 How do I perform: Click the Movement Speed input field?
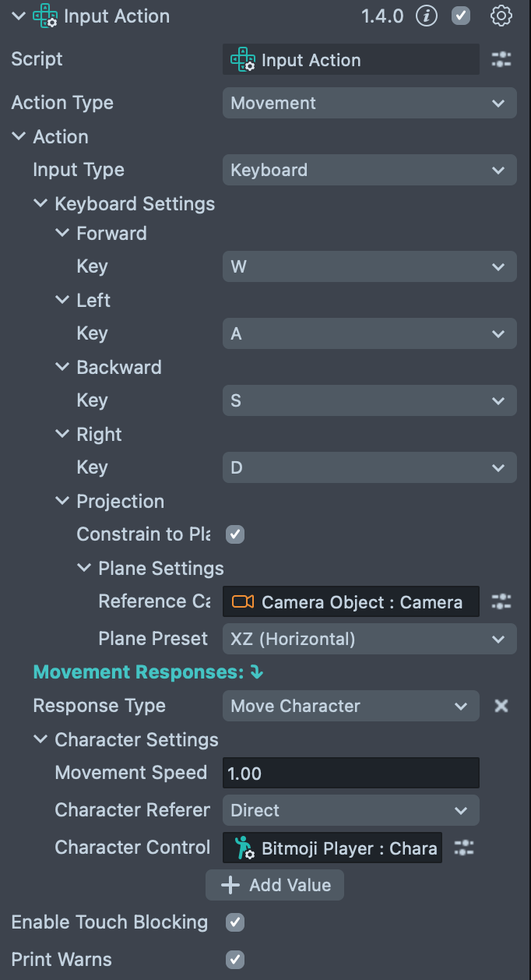(x=350, y=774)
